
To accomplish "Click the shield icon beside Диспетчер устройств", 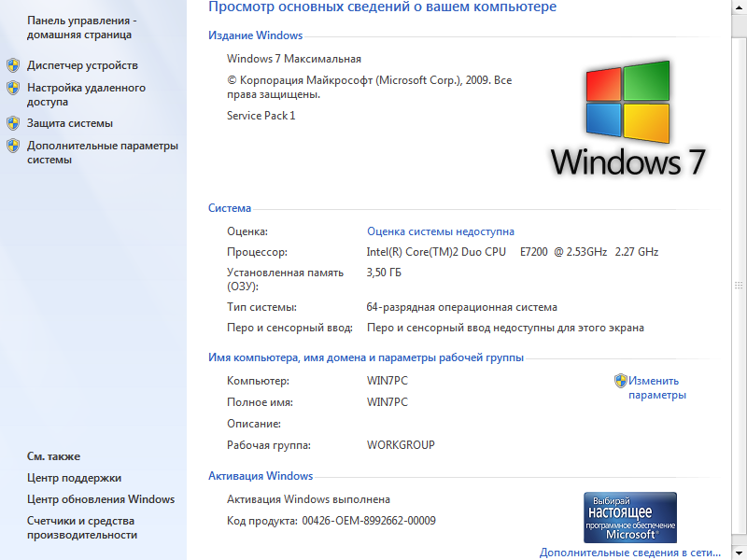I will click(x=13, y=65).
